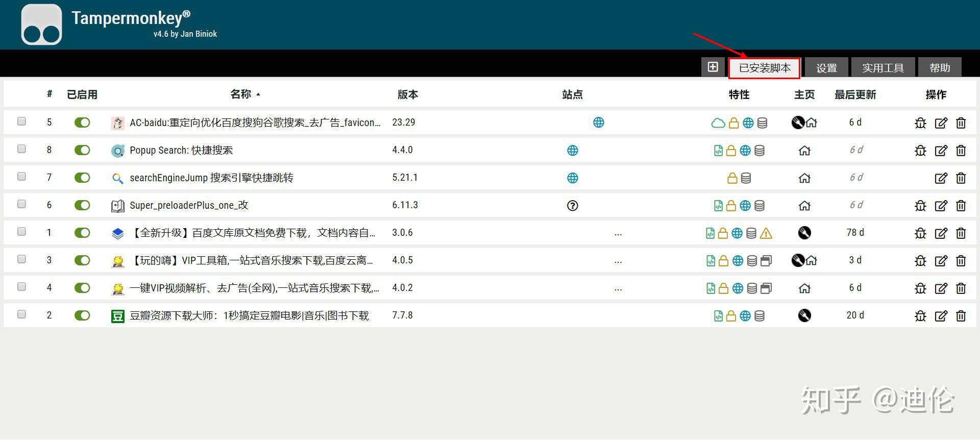The height and width of the screenshot is (440, 980).
Task: Click site globe icon for searchEngineJump
Action: pyautogui.click(x=573, y=178)
